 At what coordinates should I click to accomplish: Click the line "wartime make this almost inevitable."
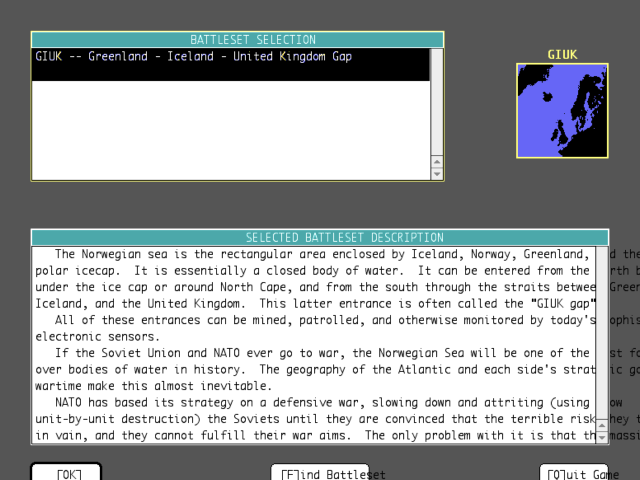pos(153,386)
